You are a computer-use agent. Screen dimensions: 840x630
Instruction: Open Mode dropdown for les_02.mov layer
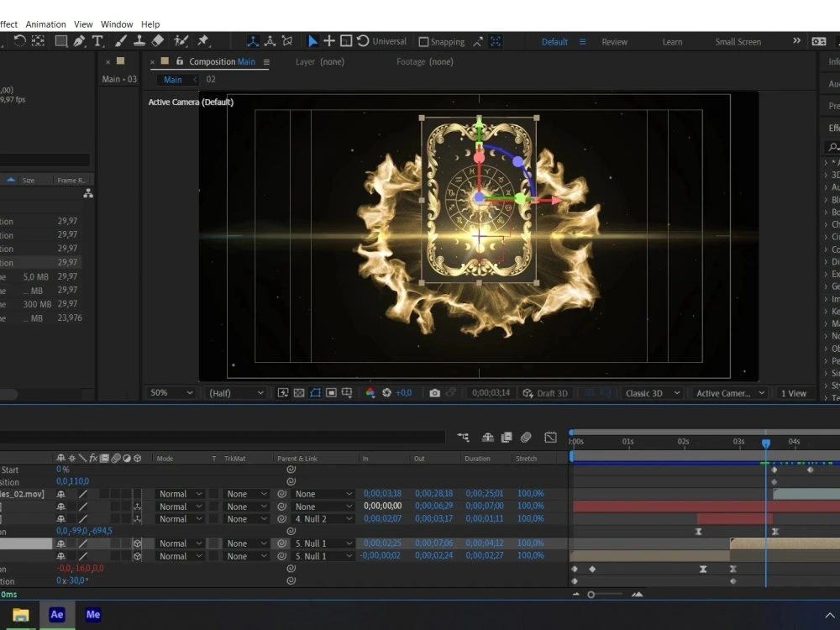coord(180,494)
